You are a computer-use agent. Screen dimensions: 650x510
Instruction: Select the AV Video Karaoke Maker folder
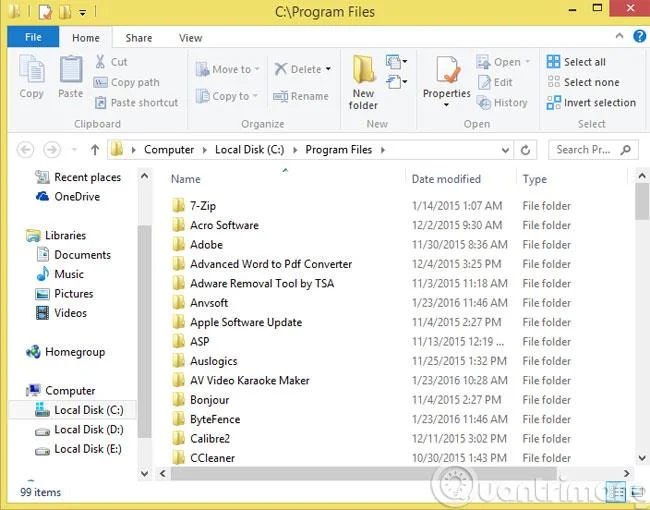tap(250, 380)
